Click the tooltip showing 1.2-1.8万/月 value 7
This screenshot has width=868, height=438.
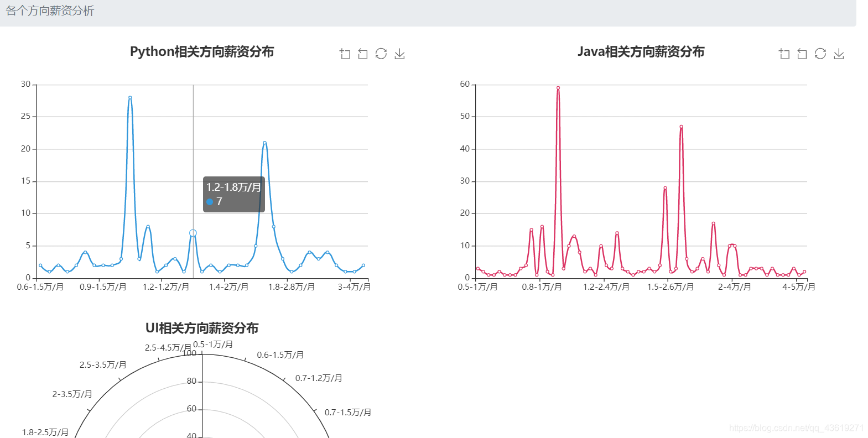tap(234, 194)
